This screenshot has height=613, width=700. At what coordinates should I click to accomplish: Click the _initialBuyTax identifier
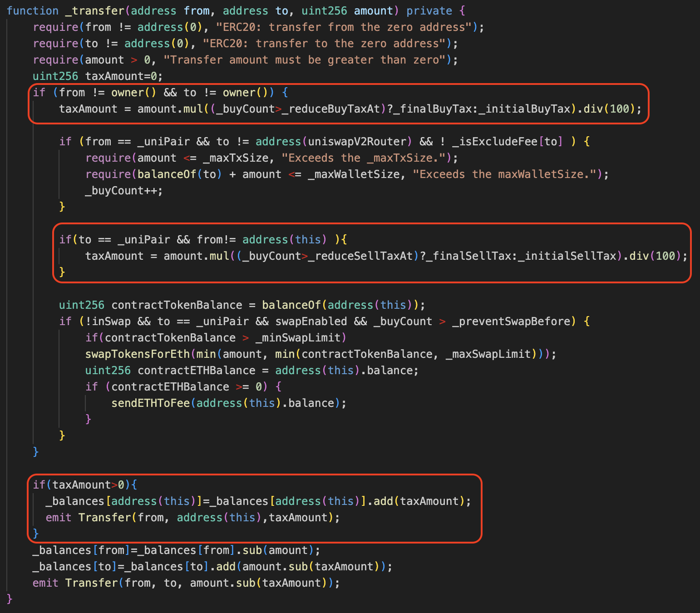tap(524, 109)
